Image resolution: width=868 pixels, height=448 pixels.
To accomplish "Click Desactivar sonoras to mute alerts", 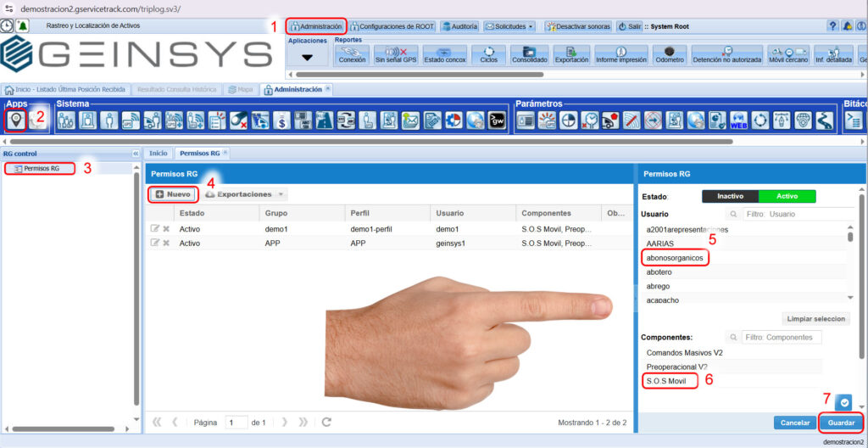I will coord(579,26).
